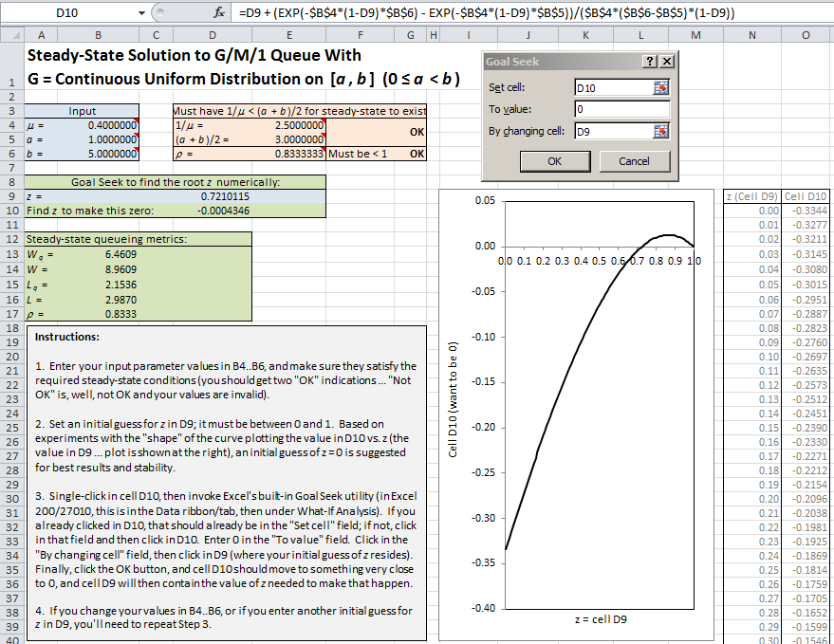Click the By changing cell range selector icon

coord(660,131)
